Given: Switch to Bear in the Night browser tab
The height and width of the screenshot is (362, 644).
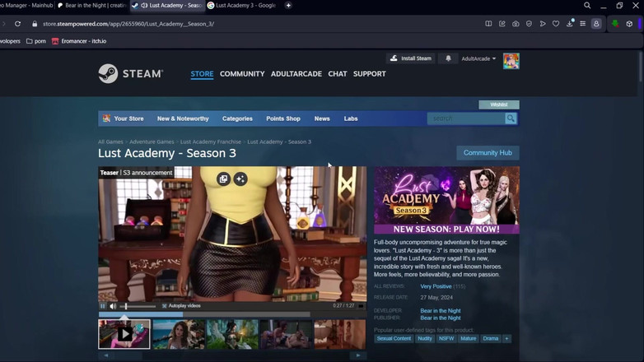Looking at the screenshot, I should (x=92, y=5).
